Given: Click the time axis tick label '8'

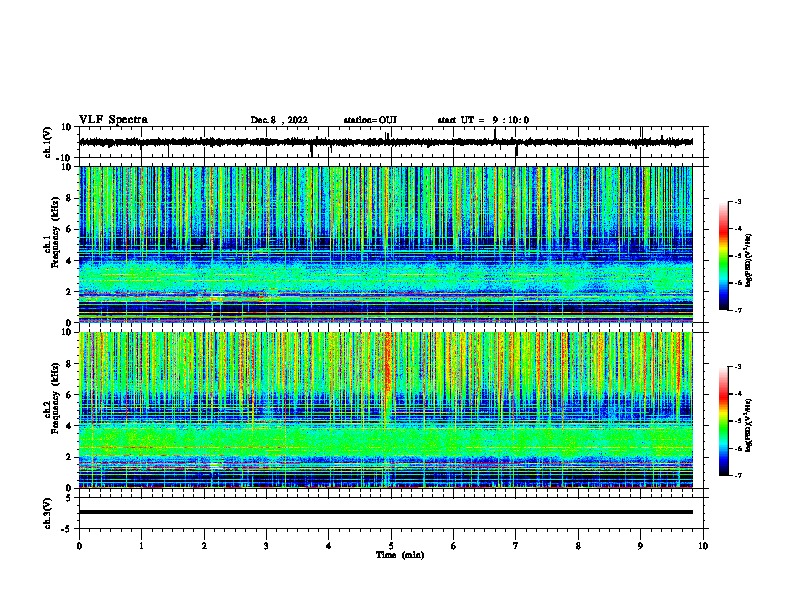Looking at the screenshot, I should pos(578,546).
